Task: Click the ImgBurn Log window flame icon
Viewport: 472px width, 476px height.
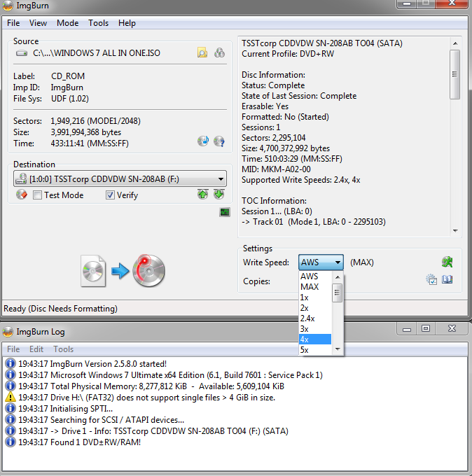Action: 8,332
